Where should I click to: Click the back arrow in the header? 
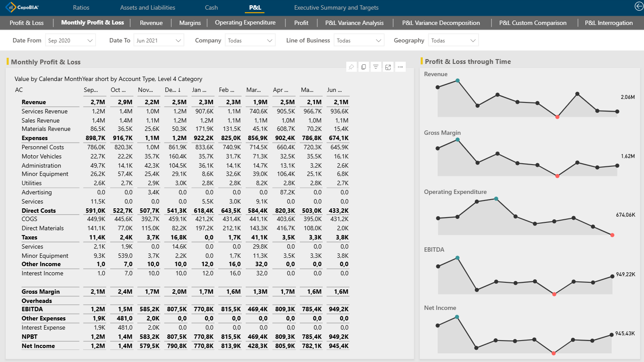(639, 6)
